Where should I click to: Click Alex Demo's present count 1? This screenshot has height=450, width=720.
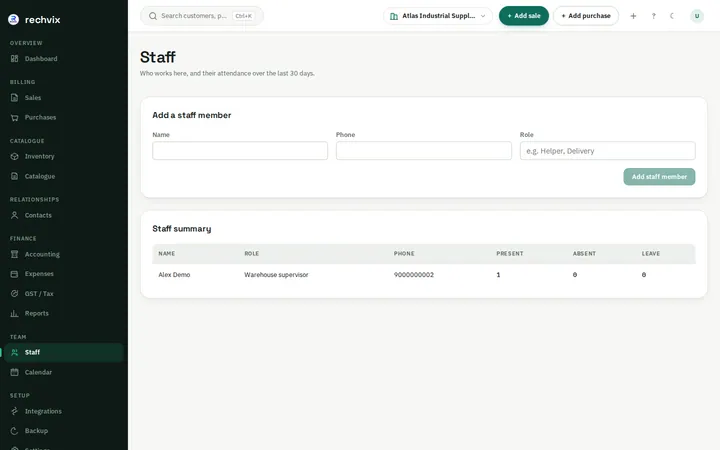(498, 275)
